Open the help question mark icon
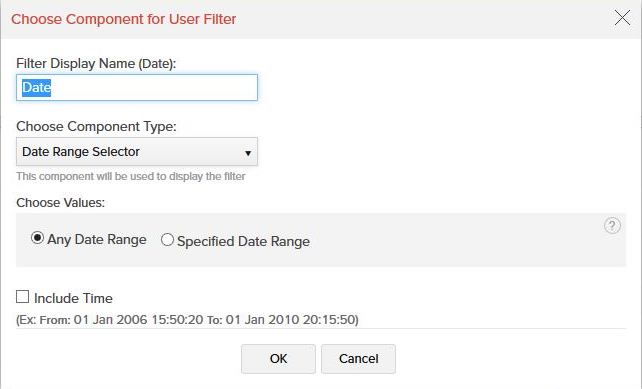The image size is (642, 389). (x=612, y=226)
